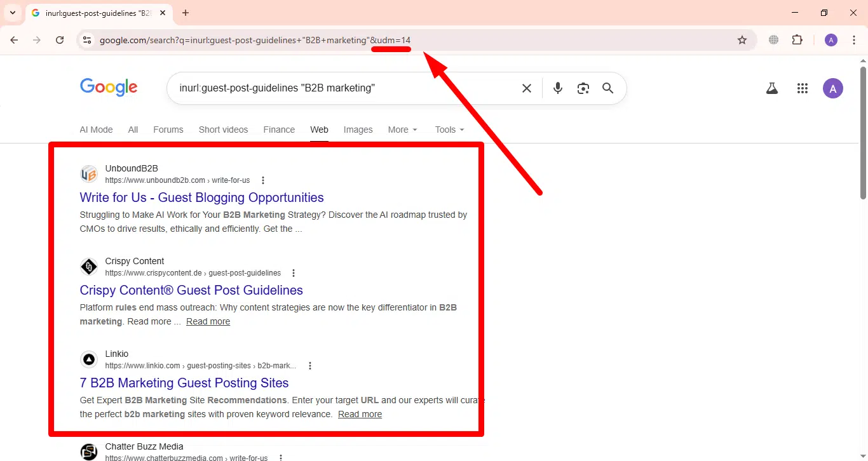
Task: Click the UnboundB2B site name
Action: 132,168
